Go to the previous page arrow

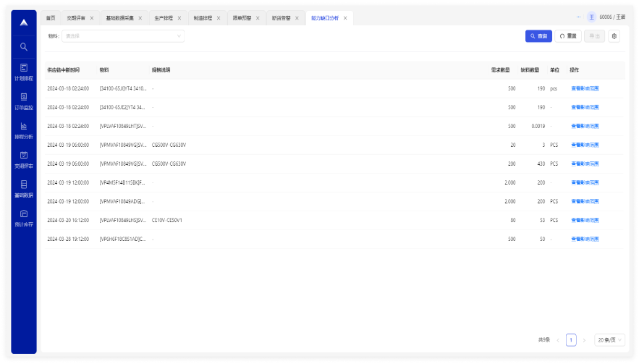click(558, 340)
